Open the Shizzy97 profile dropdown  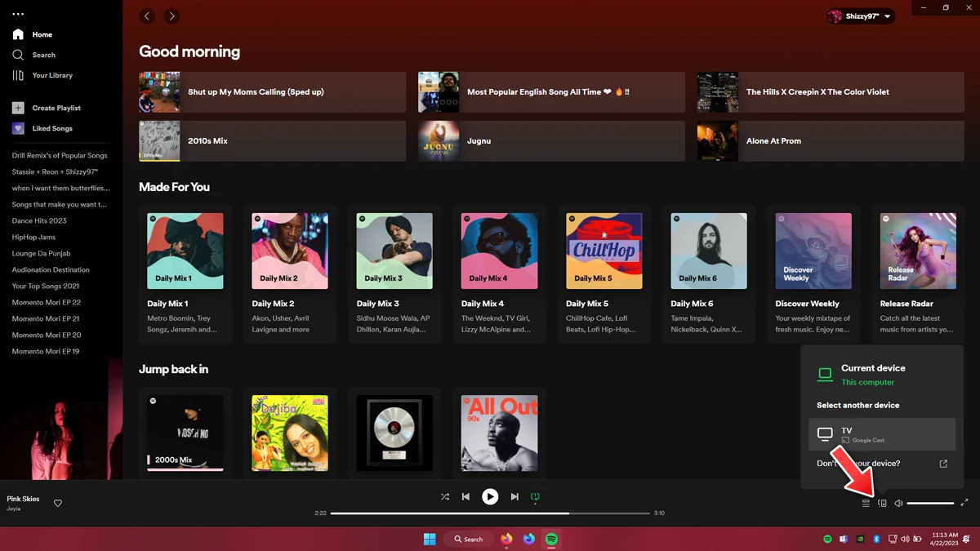(861, 16)
